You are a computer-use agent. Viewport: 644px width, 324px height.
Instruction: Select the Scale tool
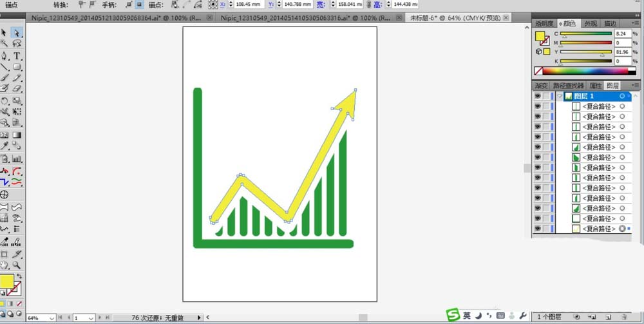(x=17, y=100)
